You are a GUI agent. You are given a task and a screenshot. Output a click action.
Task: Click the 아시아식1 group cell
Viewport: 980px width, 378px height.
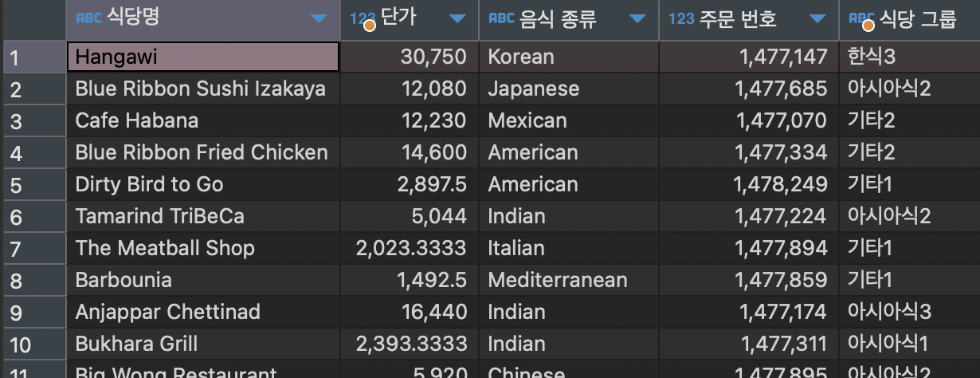[910, 344]
